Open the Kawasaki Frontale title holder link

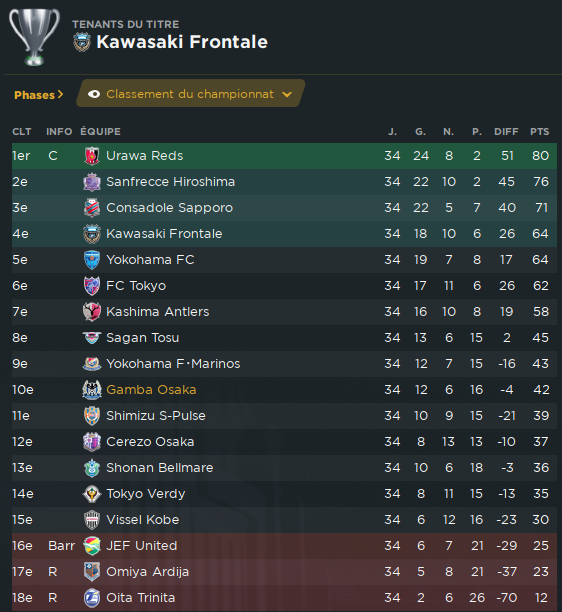(x=182, y=42)
